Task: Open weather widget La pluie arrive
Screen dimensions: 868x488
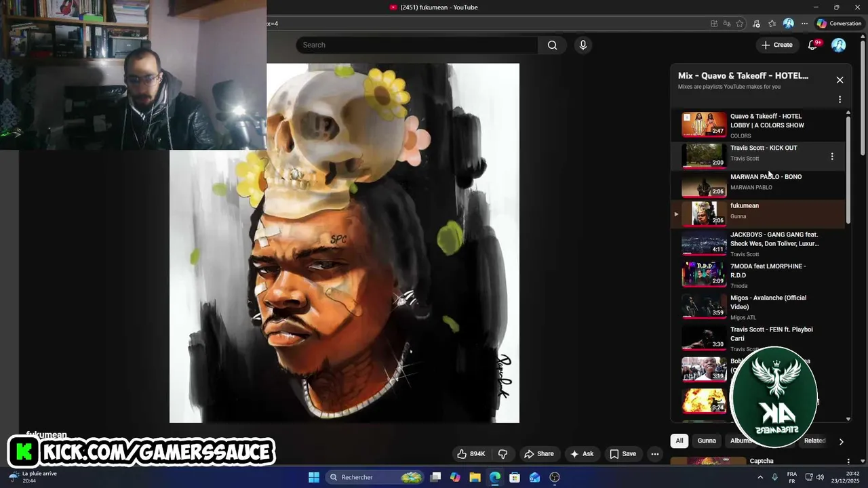Action: click(x=34, y=477)
